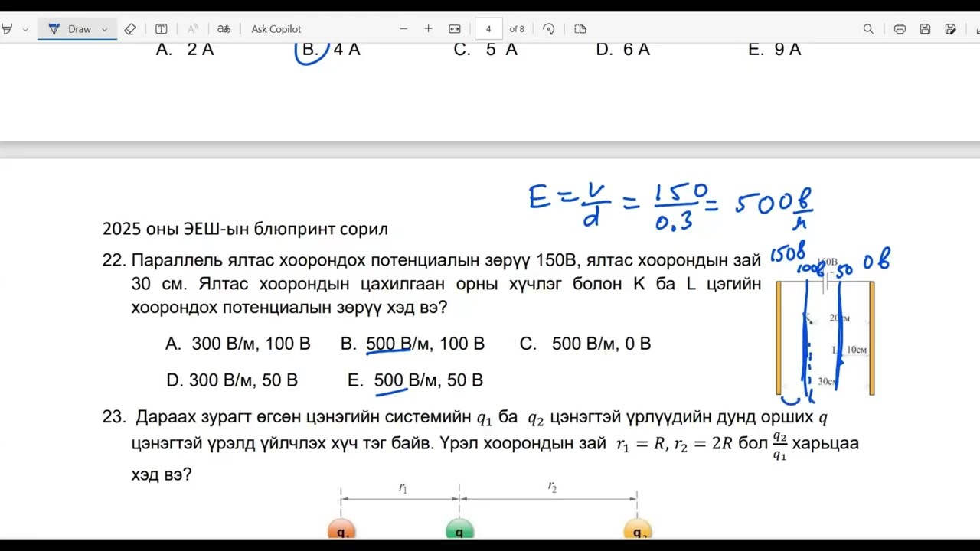This screenshot has width=980, height=551.
Task: Click the r1 distance label
Action: (403, 488)
